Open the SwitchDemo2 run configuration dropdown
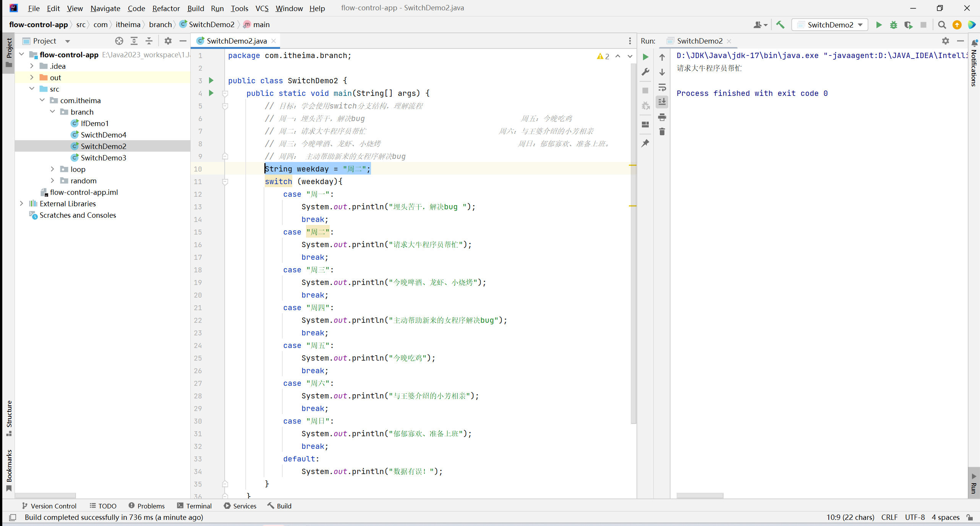 tap(830, 25)
